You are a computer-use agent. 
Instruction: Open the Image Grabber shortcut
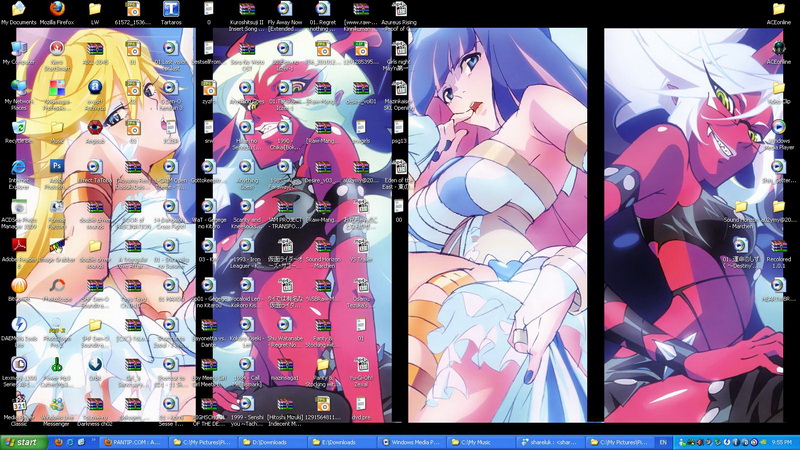click(57, 251)
